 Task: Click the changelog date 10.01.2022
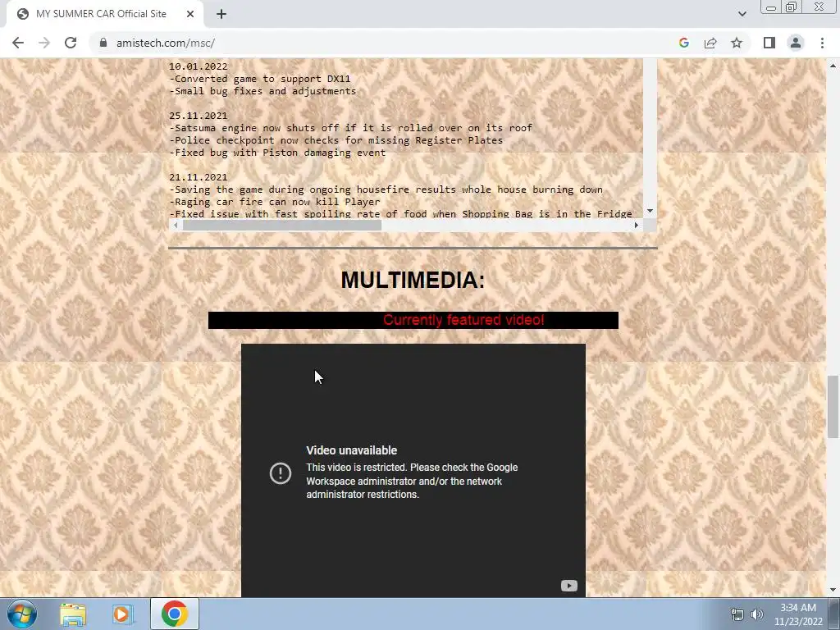(x=199, y=66)
